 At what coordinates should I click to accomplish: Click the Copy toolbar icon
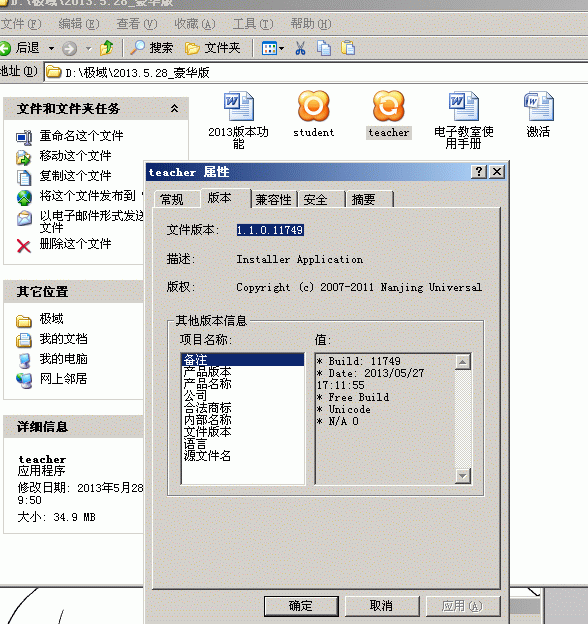pos(324,49)
